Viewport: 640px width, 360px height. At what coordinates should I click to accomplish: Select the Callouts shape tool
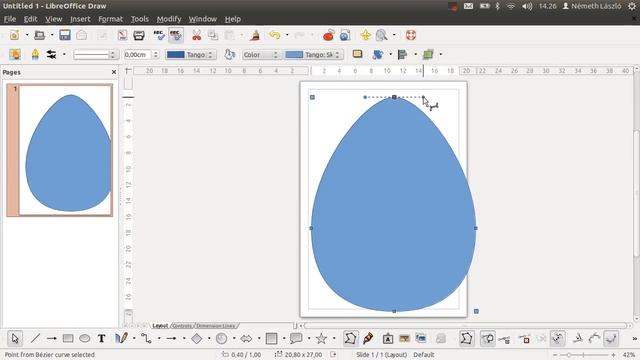(296, 338)
